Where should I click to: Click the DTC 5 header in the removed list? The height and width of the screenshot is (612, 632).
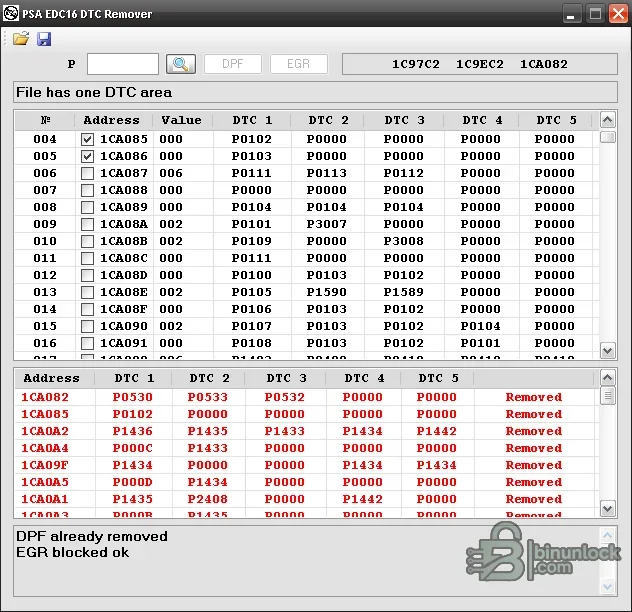pos(438,378)
